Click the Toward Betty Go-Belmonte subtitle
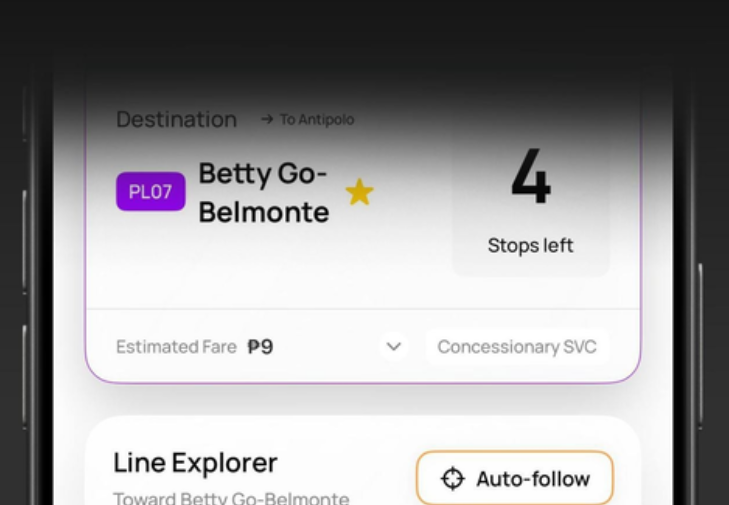The width and height of the screenshot is (729, 505). click(x=231, y=497)
